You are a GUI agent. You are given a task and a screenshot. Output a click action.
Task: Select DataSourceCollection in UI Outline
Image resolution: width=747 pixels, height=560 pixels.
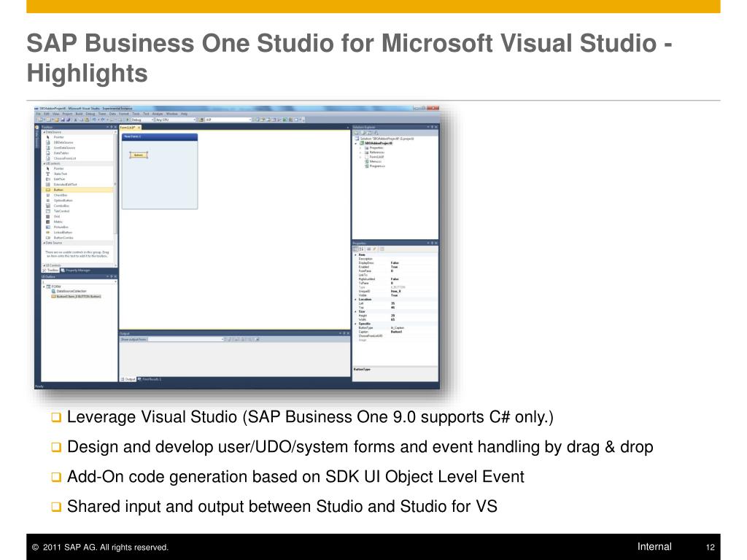[x=69, y=291]
